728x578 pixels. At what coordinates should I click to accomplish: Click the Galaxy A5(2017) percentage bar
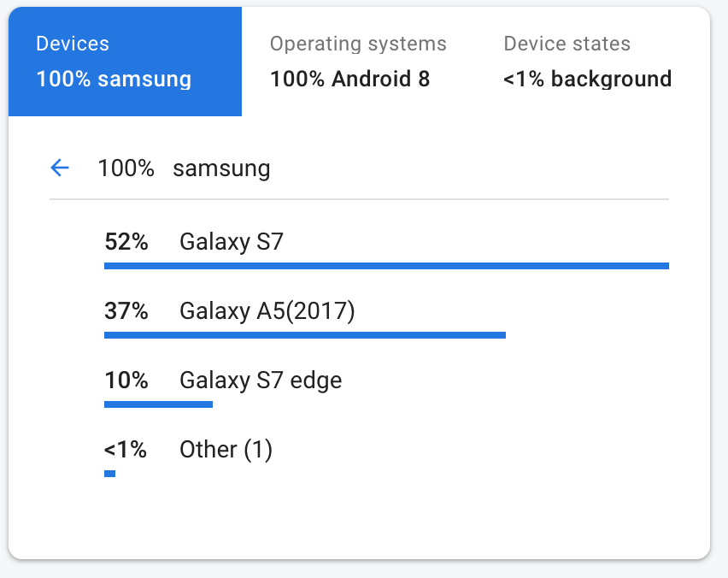pos(305,335)
